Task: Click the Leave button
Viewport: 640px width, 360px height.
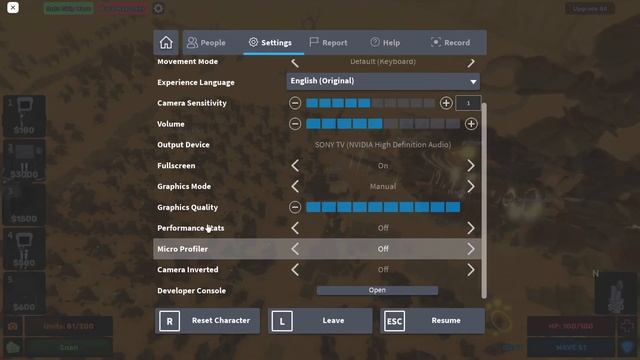Action: tap(320, 321)
